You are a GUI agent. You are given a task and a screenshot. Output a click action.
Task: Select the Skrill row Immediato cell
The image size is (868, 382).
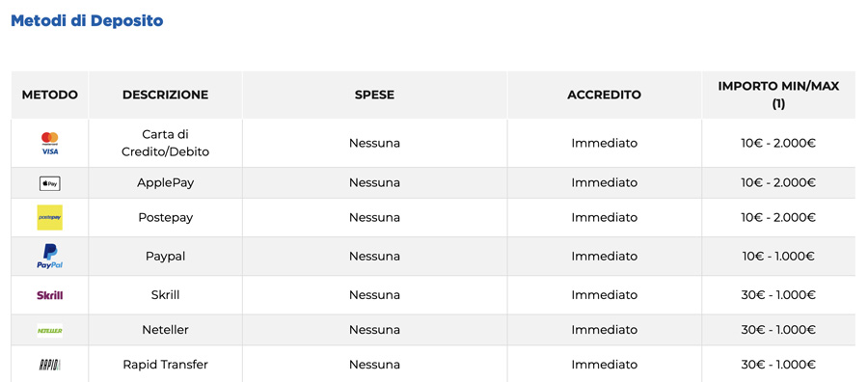604,295
